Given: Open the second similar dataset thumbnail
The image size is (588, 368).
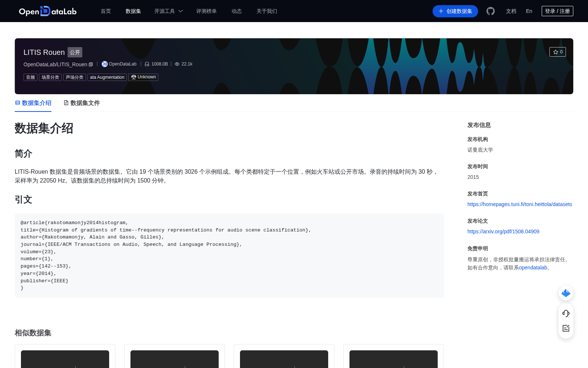Looking at the screenshot, I should click(x=175, y=359).
